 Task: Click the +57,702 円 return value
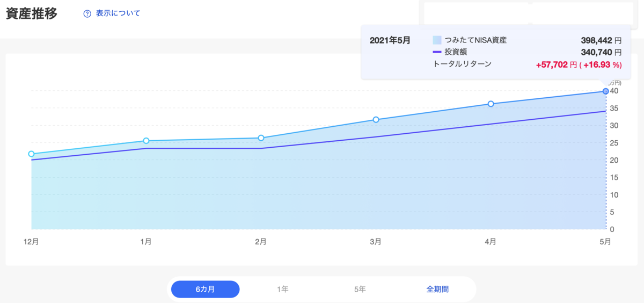pyautogui.click(x=557, y=64)
